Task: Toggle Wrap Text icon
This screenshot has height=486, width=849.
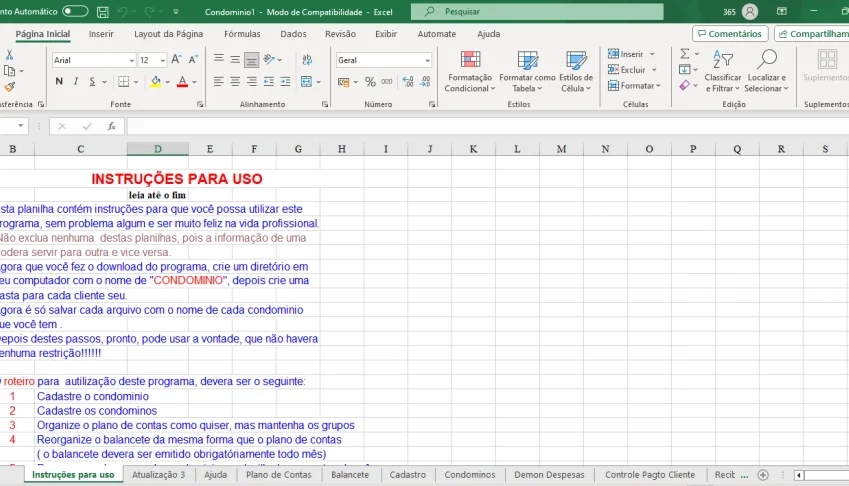Action: (307, 60)
